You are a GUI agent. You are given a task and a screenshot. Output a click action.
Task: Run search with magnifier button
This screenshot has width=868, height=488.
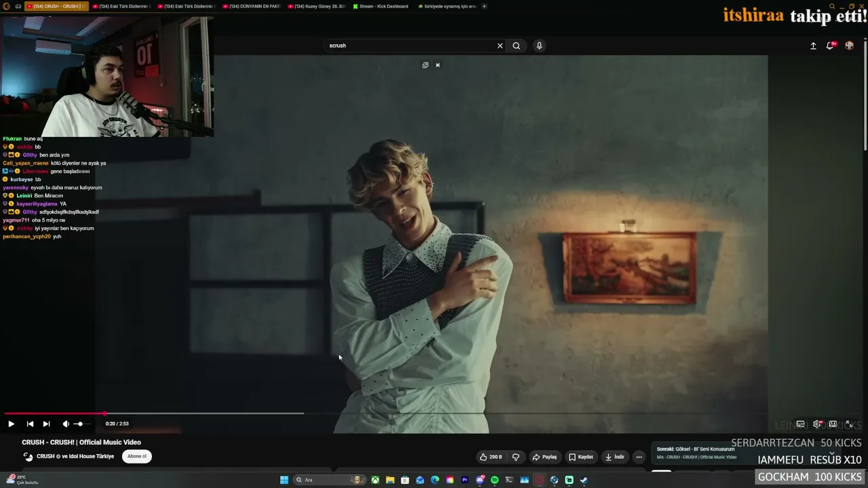click(x=517, y=45)
